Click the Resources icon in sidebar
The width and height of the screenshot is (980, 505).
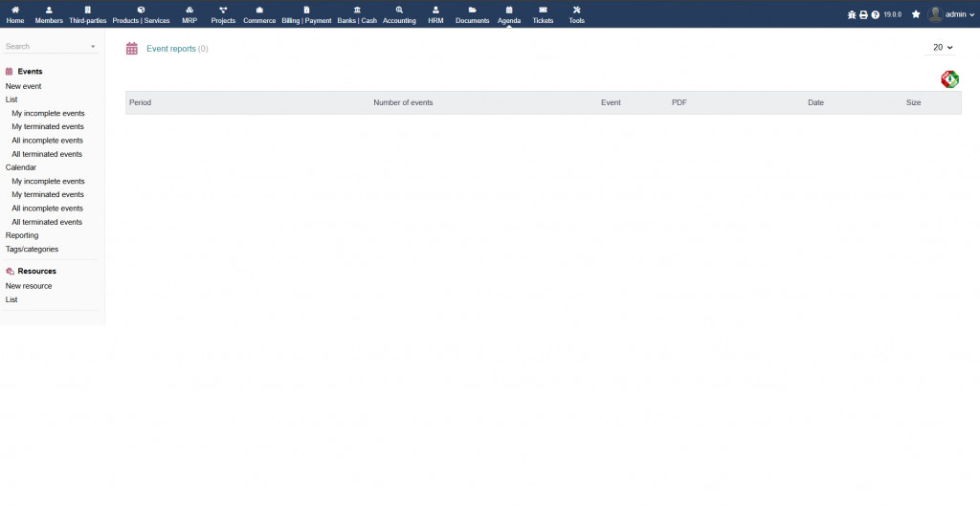(10, 272)
